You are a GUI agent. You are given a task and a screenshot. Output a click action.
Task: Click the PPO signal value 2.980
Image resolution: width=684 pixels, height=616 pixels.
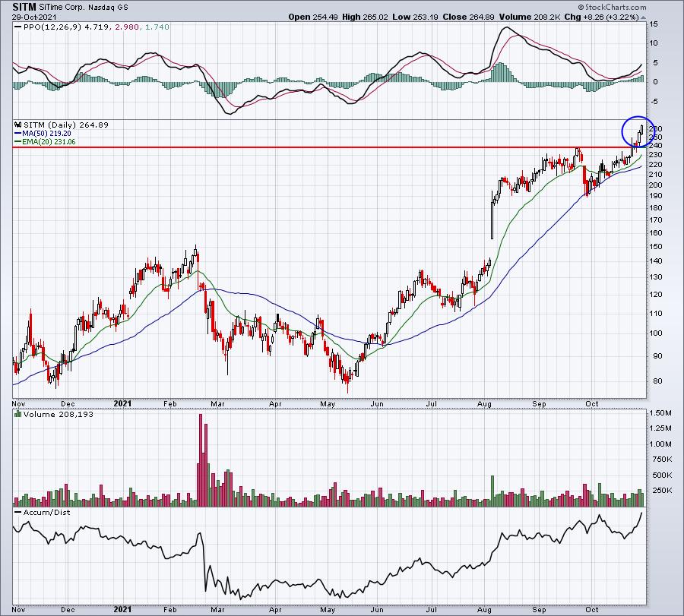(127, 27)
